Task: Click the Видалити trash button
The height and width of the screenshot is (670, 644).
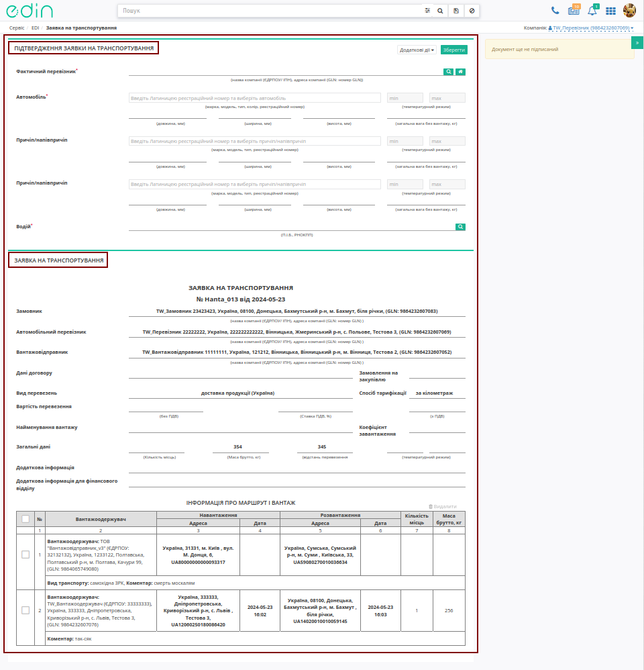Action: (443, 506)
